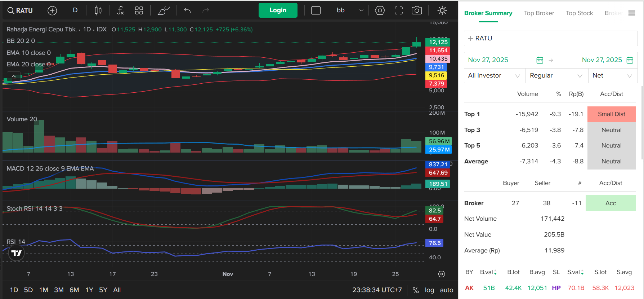Redo the last chart action

(206, 10)
